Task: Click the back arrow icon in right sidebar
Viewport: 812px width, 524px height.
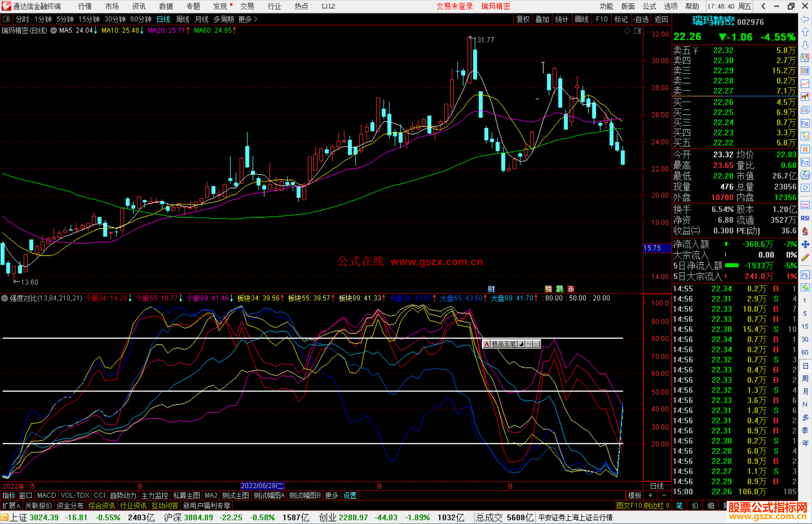Action: [805, 19]
